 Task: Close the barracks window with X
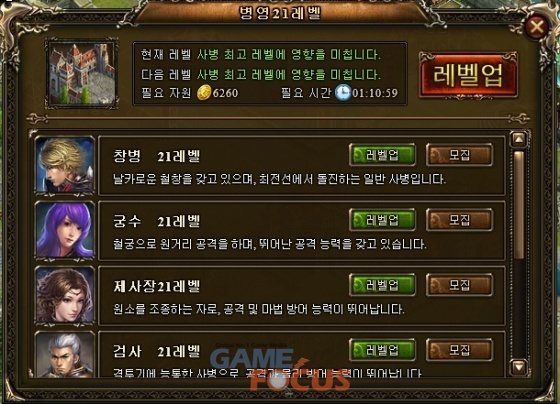tap(536, 27)
